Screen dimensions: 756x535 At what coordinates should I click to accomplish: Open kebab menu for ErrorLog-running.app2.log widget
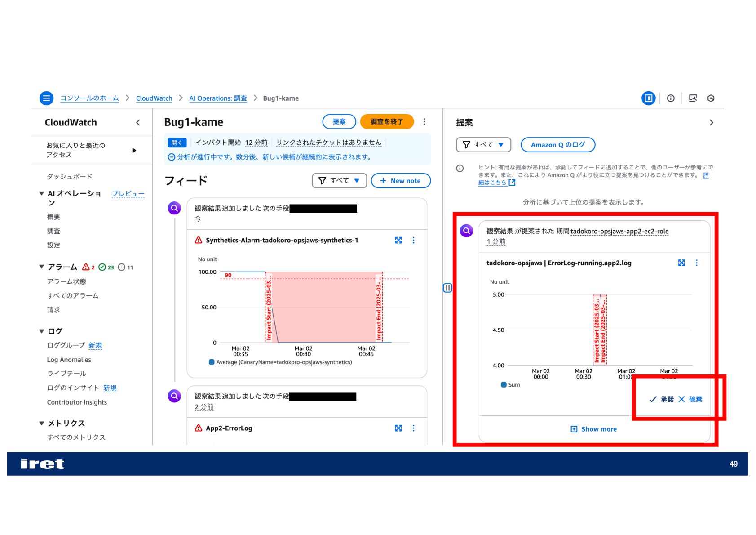697,263
